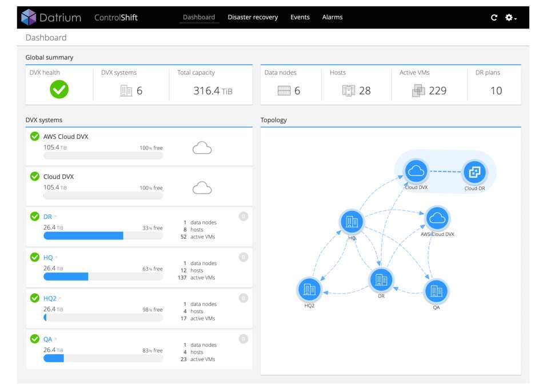Click the ControlShift product name
The width and height of the screenshot is (543, 392).
click(x=116, y=18)
